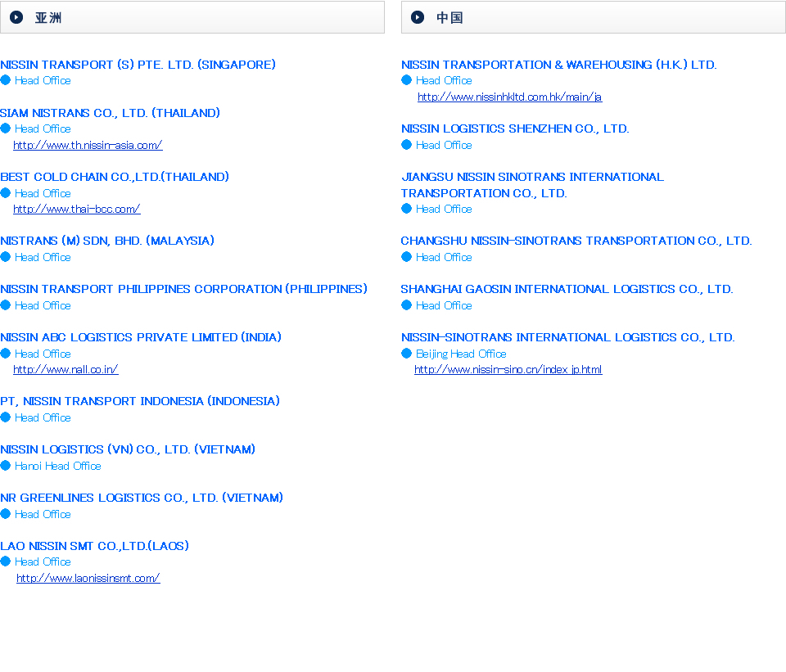The image size is (786, 672).
Task: Click the blue bullet under Nistrans Malaysia
Action: click(x=6, y=257)
